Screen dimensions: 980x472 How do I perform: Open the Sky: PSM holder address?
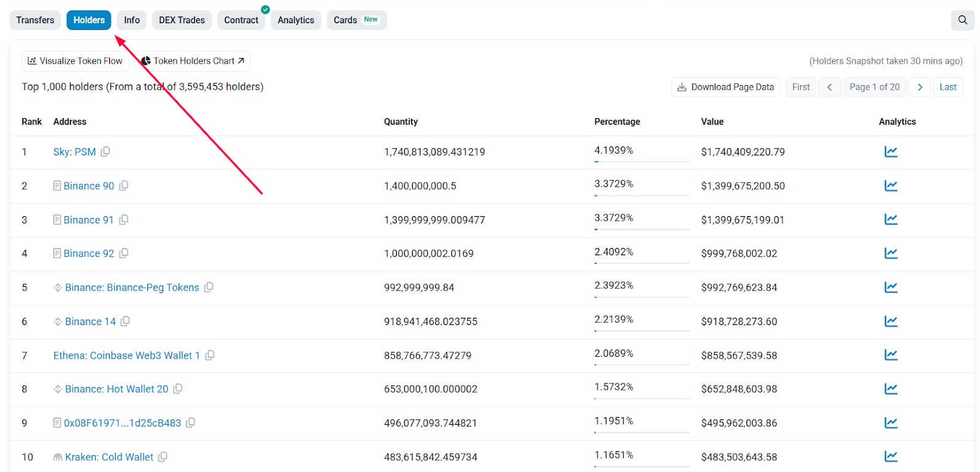pos(75,152)
